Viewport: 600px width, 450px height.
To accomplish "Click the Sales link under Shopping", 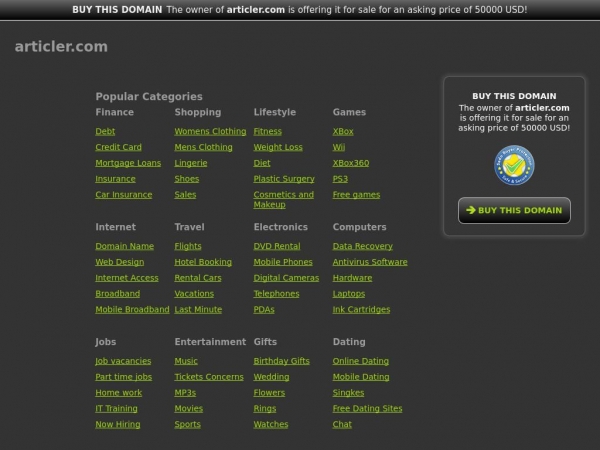I will click(185, 194).
